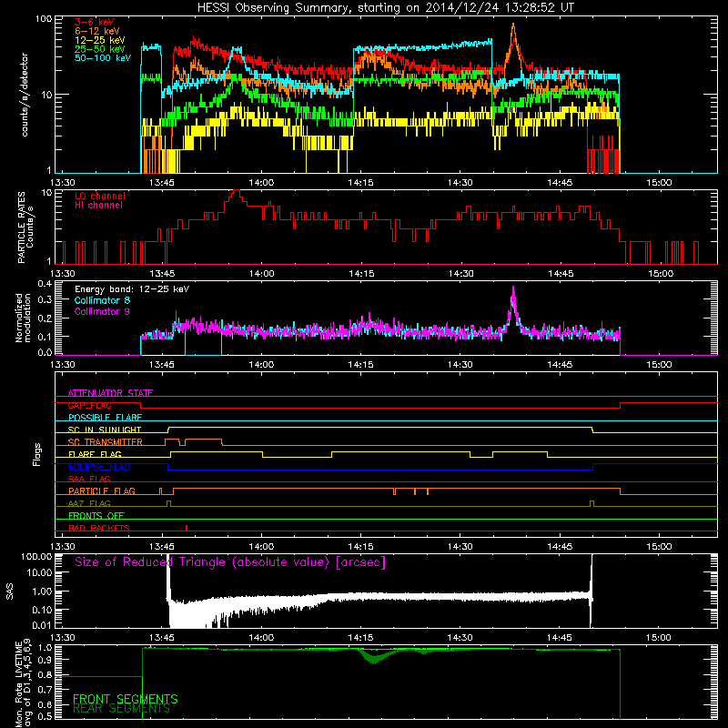728x728 pixels.
Task: Click the SAS axis title
Action: [x=10, y=591]
